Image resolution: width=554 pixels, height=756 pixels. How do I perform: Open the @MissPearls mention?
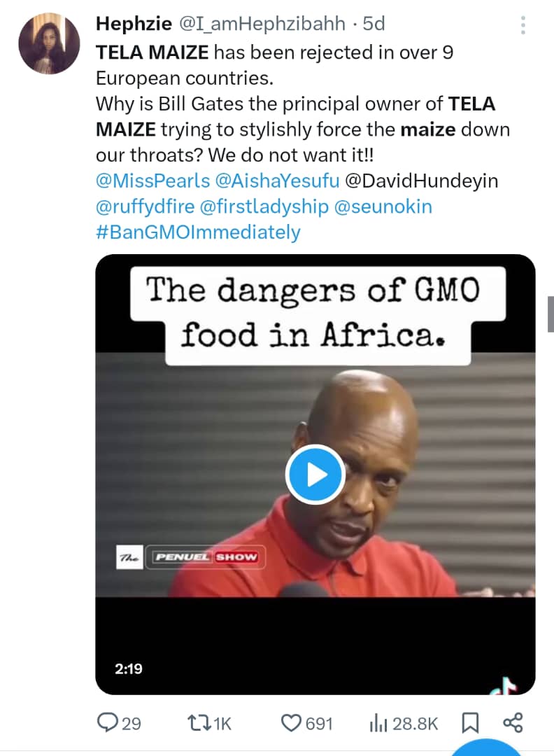tap(152, 181)
